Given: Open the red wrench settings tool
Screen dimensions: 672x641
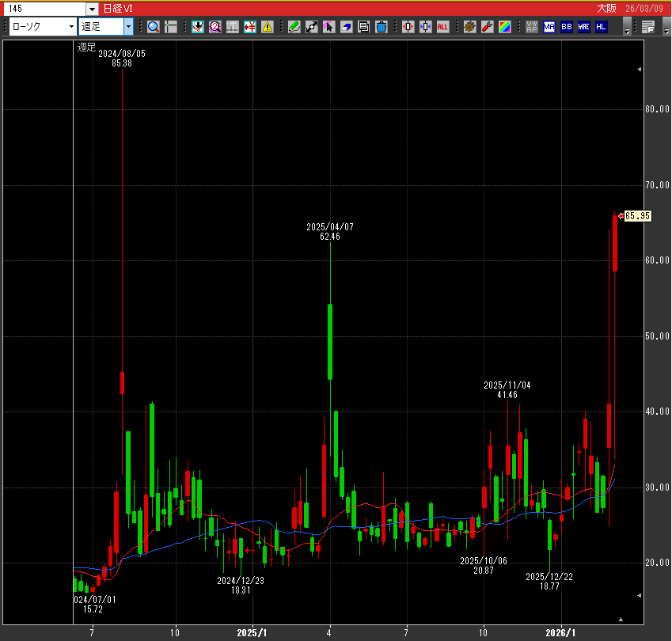Looking at the screenshot, I should [488, 27].
